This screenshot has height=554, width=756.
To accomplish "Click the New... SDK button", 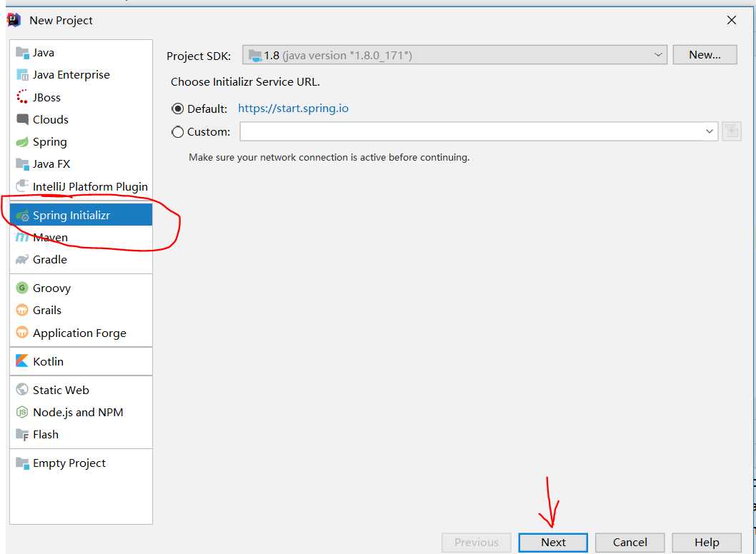I will point(705,55).
